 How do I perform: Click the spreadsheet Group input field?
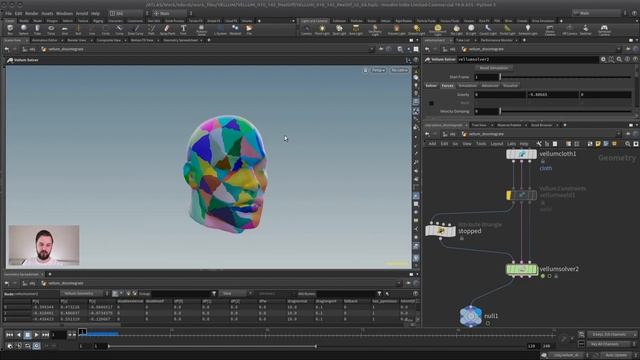[x=180, y=293]
